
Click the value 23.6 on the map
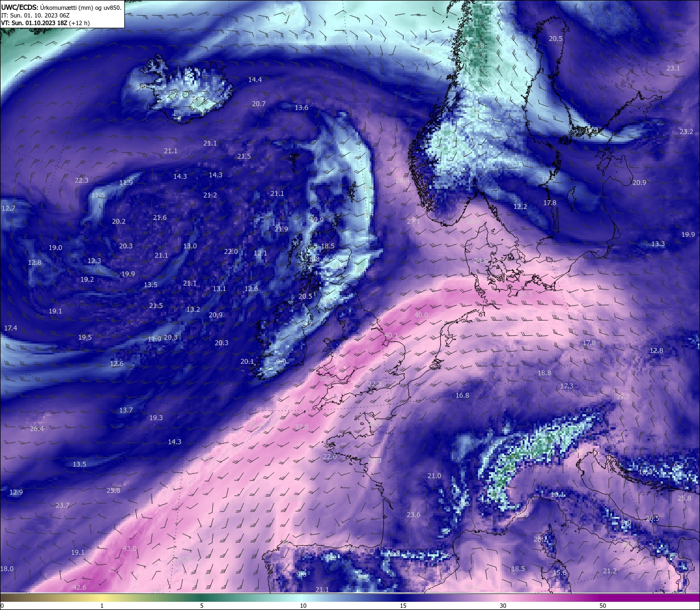(413, 515)
